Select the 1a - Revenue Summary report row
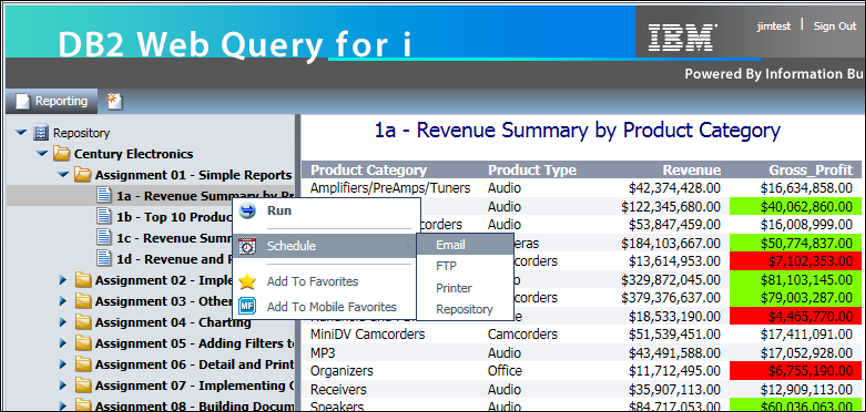 (x=150, y=196)
